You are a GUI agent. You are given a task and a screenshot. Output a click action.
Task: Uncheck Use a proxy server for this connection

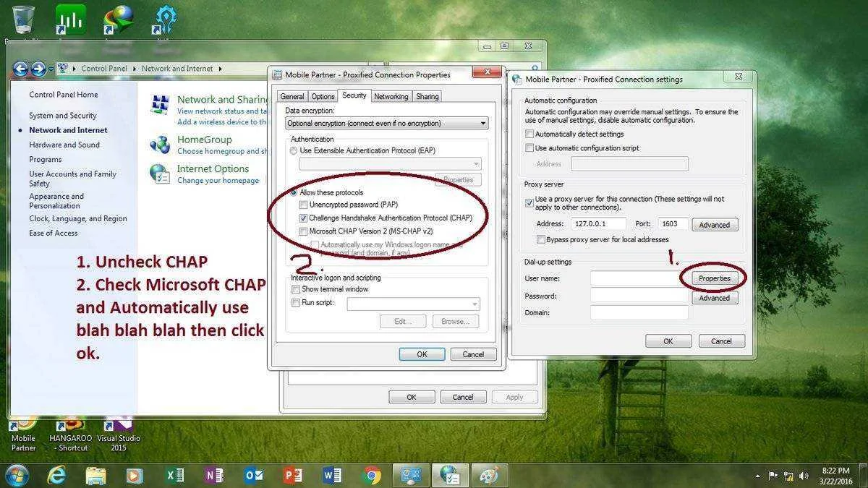(529, 203)
